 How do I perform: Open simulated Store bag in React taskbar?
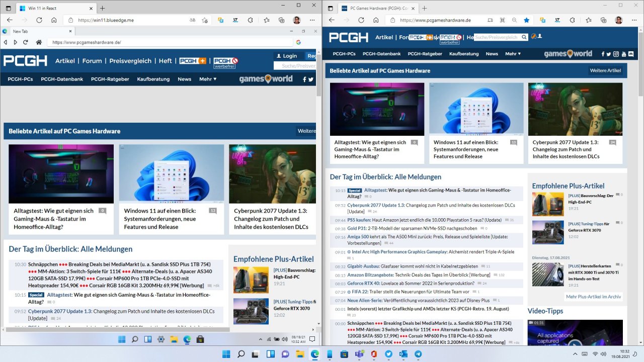(x=200, y=339)
